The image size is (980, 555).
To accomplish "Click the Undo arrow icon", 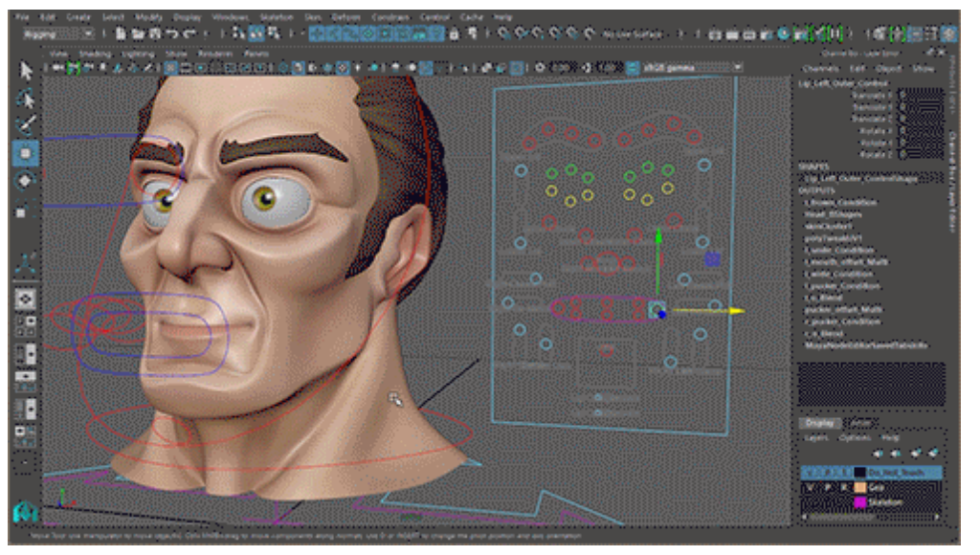I will click(172, 33).
